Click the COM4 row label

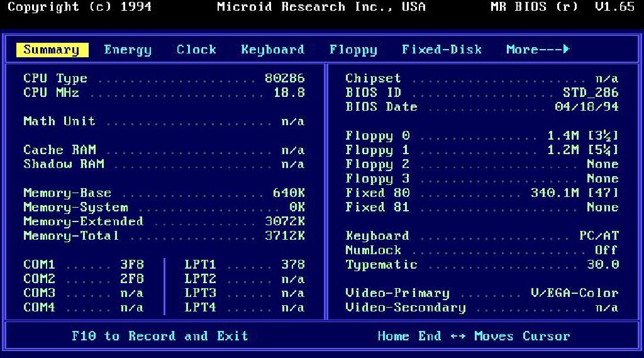[40, 308]
